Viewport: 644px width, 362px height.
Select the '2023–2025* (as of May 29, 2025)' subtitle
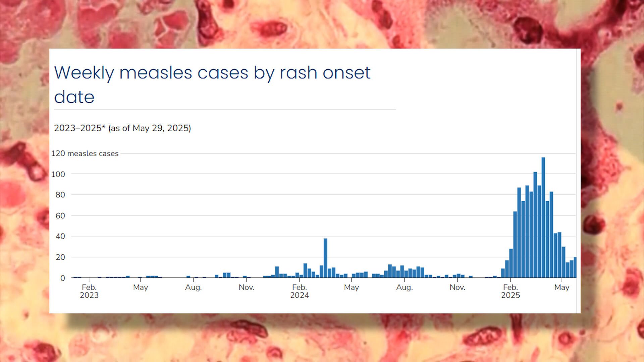point(122,128)
